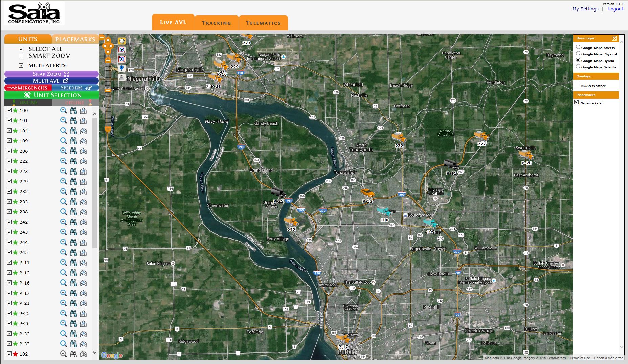
Task: Select Google Maps Streets base layer
Action: tap(578, 47)
